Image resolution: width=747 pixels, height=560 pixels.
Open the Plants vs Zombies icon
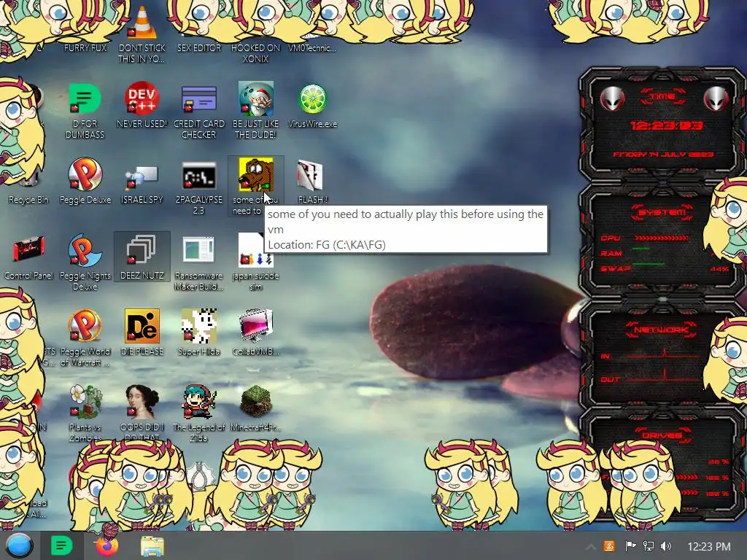85,402
